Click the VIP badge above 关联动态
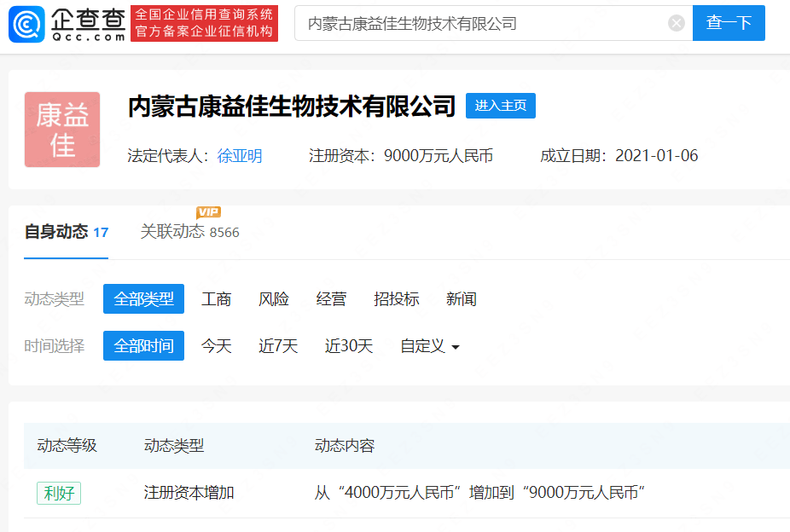 pyautogui.click(x=208, y=212)
